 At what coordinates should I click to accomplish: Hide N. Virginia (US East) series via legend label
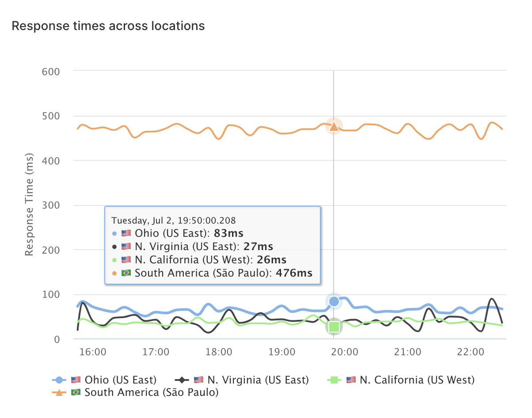(x=258, y=380)
